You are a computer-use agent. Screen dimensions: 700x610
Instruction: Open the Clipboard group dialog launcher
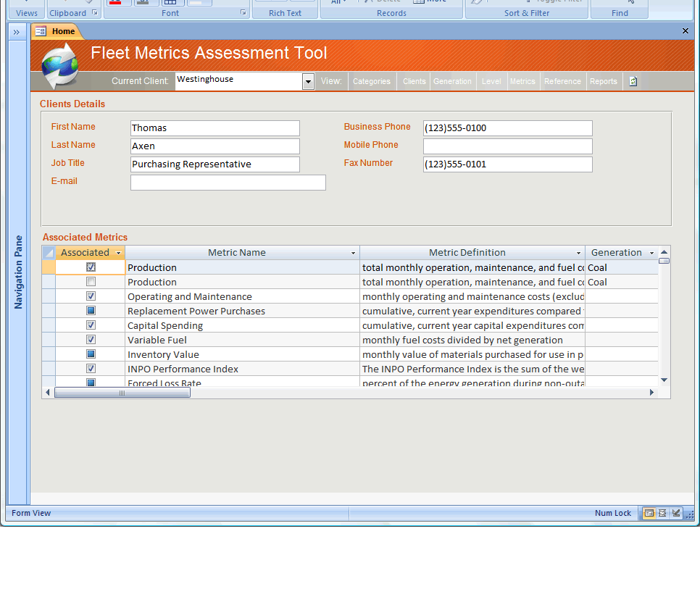94,13
